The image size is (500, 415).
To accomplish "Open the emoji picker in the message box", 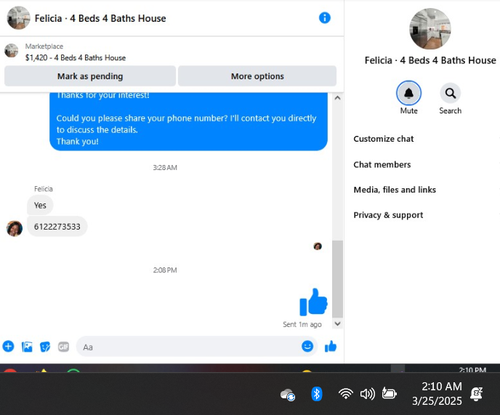I will 307,346.
